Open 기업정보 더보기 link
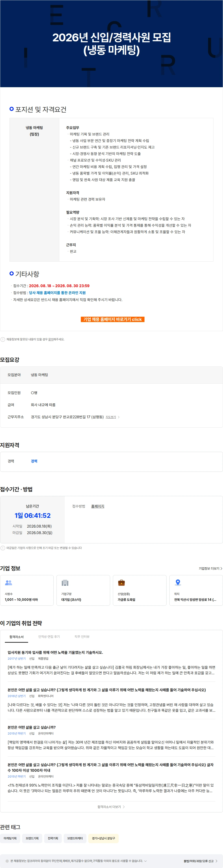 pos(210,569)
